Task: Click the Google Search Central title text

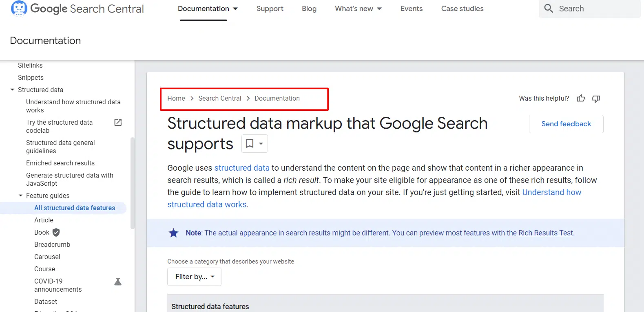Action: pyautogui.click(x=87, y=9)
